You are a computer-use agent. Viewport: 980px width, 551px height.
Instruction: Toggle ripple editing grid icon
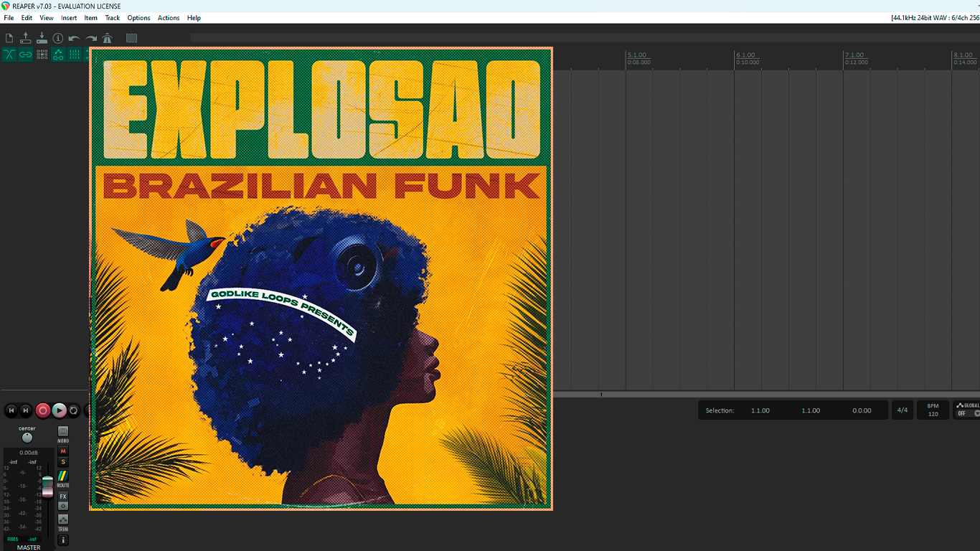(42, 55)
